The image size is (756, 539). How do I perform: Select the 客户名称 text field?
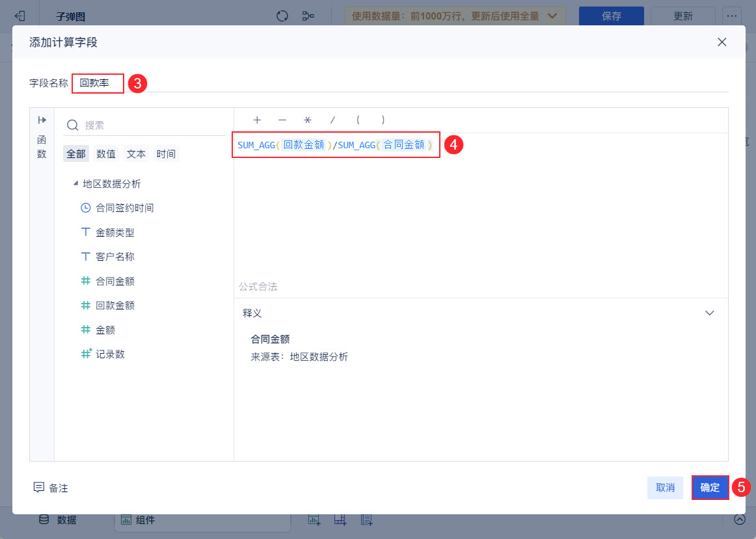[x=115, y=257]
